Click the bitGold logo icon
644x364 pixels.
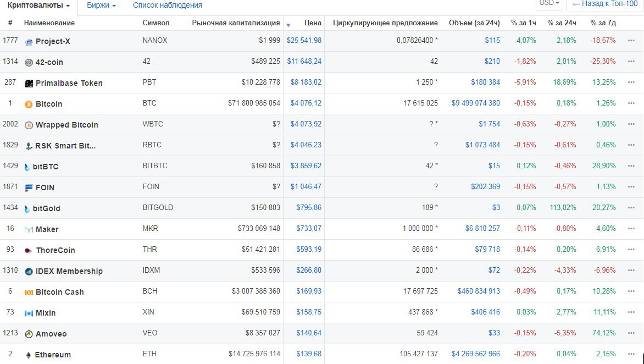[x=27, y=209]
